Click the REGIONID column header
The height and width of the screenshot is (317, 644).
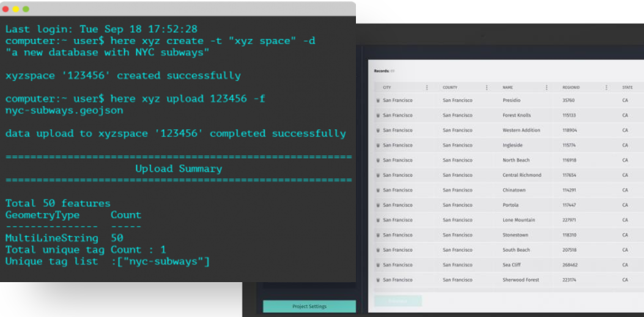coord(571,88)
